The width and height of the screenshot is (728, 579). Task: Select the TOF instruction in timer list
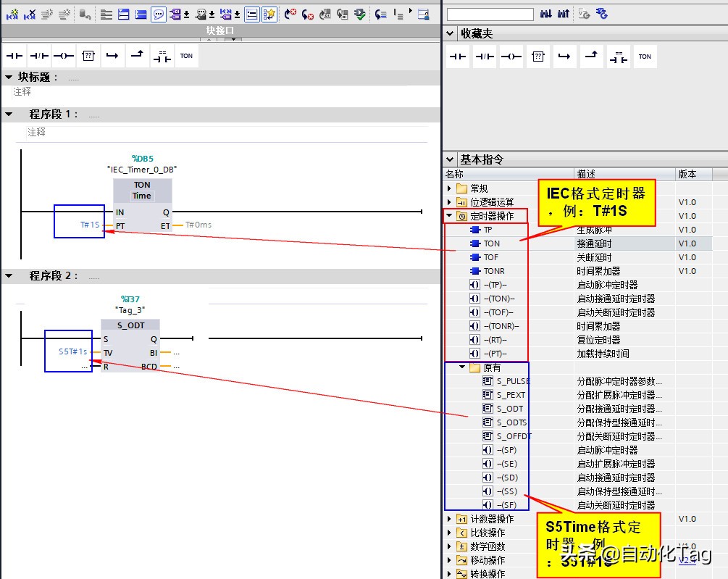click(x=490, y=257)
